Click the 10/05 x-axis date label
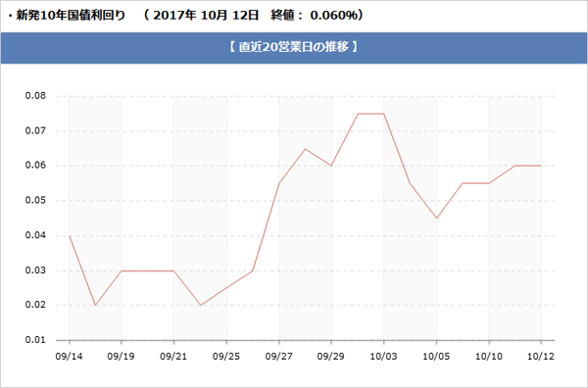This screenshot has height=388, width=588. tap(436, 356)
